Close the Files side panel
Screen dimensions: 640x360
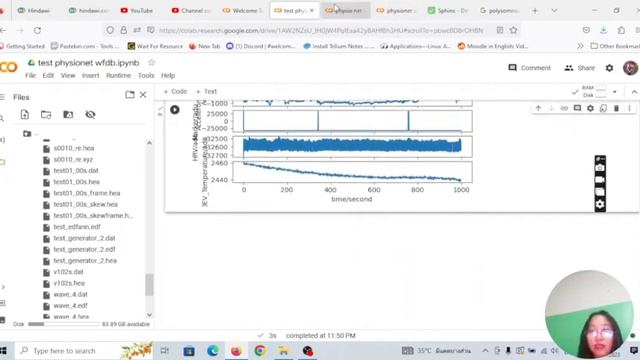[143, 95]
